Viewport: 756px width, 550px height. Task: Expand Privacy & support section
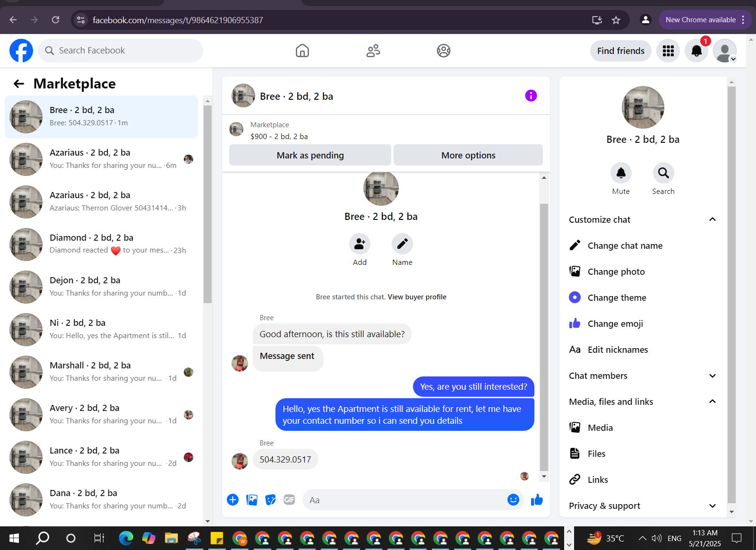point(643,506)
